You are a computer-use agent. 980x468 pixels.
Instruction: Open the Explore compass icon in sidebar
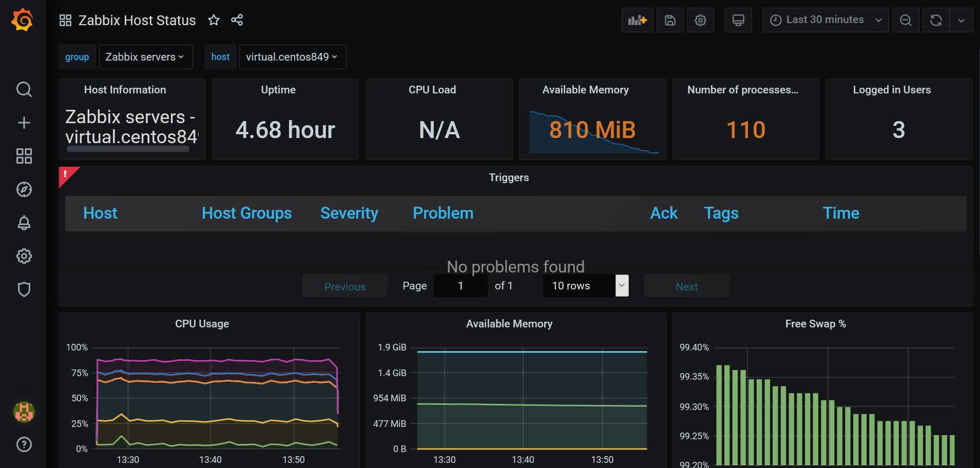coord(24,189)
